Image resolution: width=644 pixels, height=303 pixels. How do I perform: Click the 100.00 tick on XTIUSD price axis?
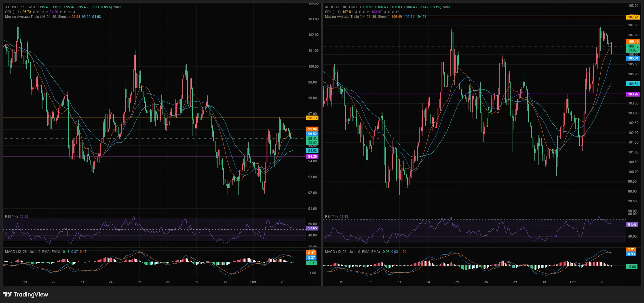coord(313,67)
